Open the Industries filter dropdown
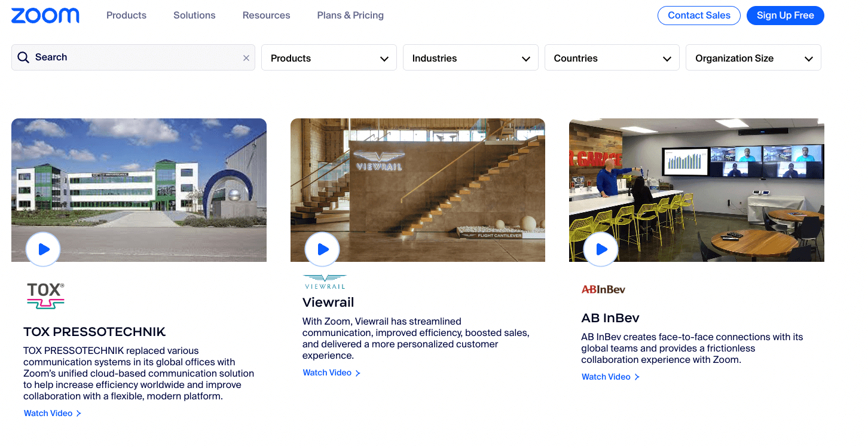The width and height of the screenshot is (868, 446). [x=470, y=58]
